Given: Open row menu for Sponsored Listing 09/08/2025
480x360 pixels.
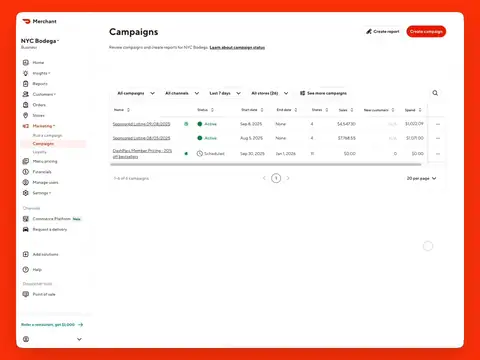Looking at the screenshot, I should pos(438,124).
